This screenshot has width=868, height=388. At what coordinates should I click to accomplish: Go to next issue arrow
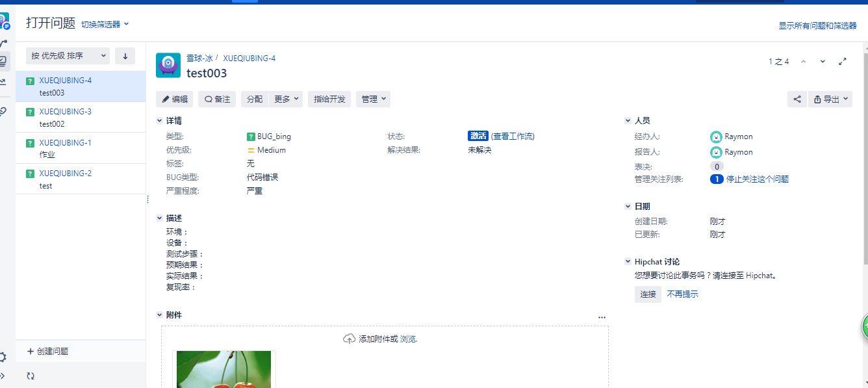click(823, 62)
